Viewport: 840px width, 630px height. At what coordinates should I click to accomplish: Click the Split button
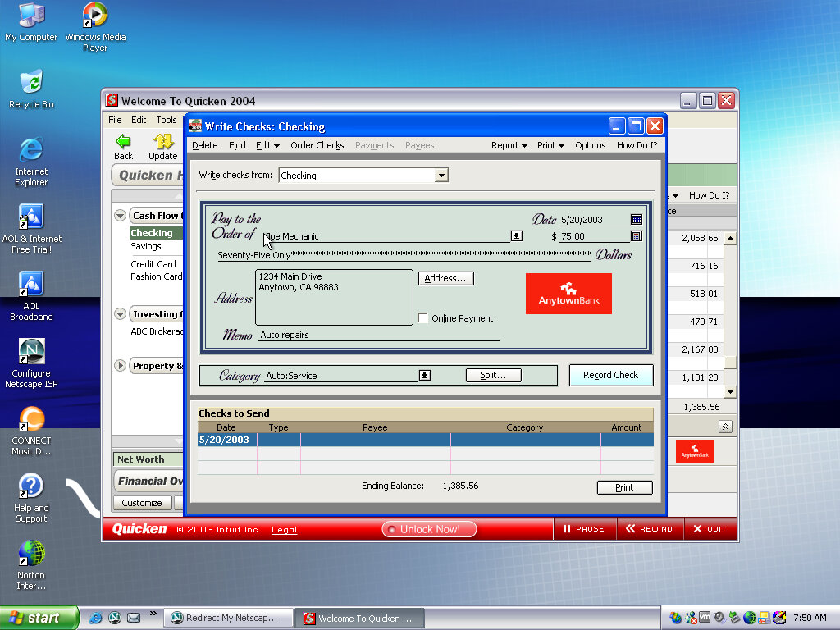(493, 375)
